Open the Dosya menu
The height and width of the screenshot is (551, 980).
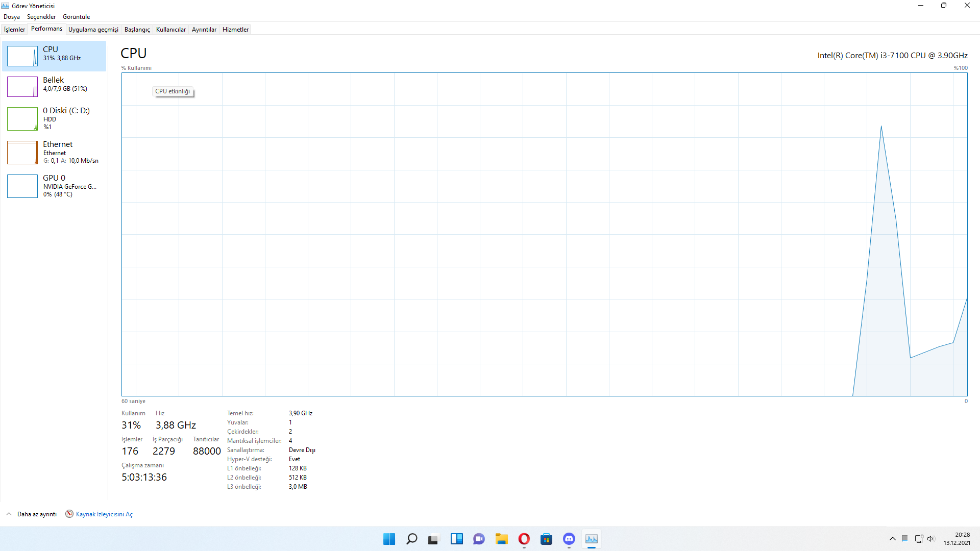coord(12,17)
